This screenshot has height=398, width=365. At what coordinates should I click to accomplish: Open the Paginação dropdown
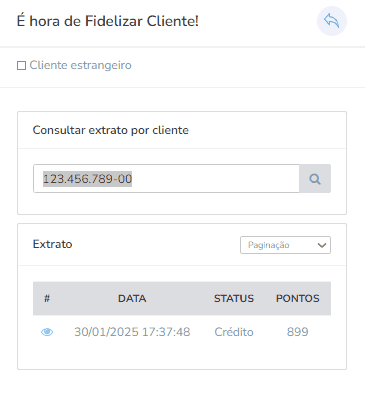tap(285, 245)
